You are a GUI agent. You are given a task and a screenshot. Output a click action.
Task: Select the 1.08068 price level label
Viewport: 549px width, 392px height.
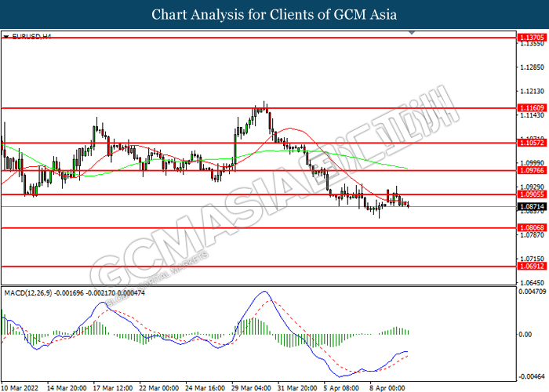point(532,227)
